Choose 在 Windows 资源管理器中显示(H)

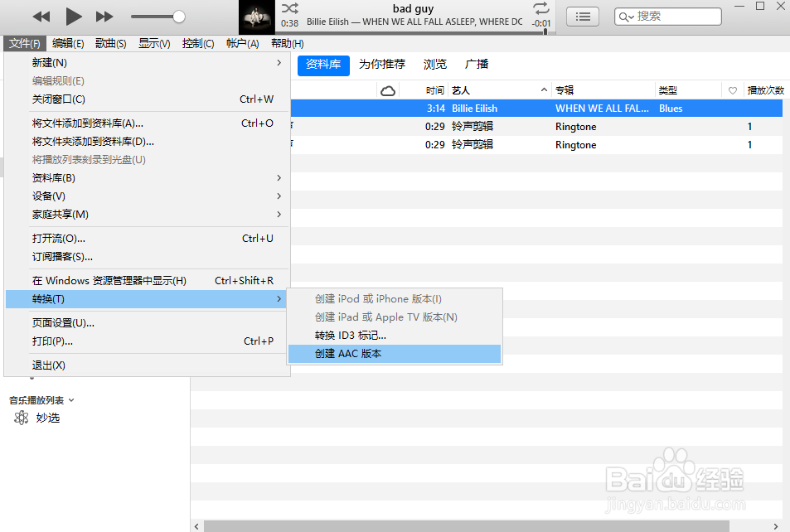(x=147, y=281)
